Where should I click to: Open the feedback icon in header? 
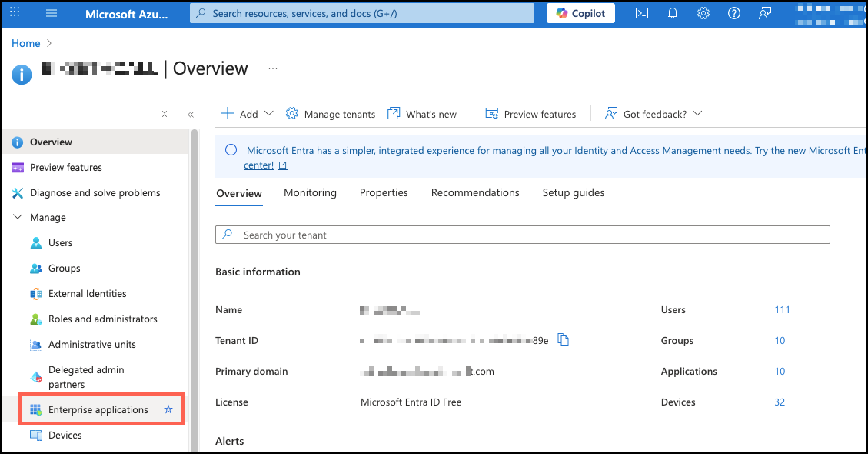[x=764, y=13]
